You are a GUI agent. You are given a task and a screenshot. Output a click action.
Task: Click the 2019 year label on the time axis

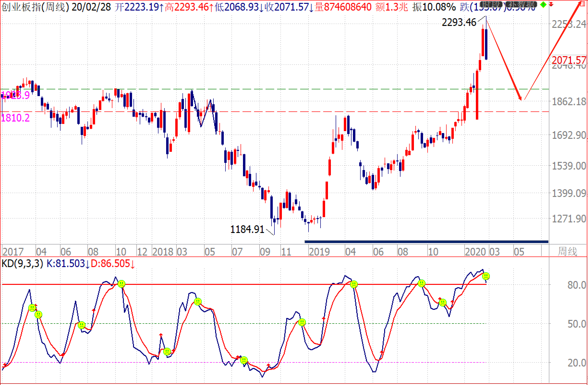319,252
